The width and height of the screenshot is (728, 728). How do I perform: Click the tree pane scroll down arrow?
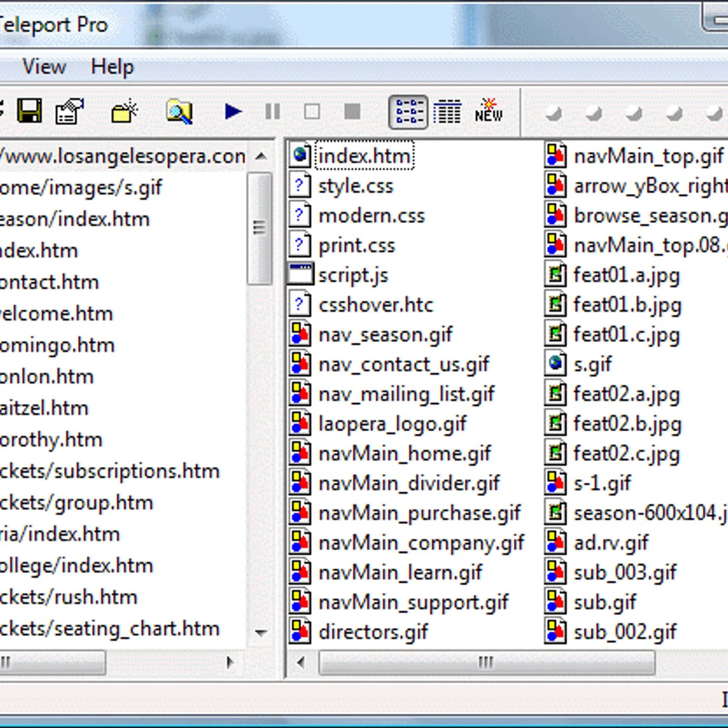click(x=261, y=632)
